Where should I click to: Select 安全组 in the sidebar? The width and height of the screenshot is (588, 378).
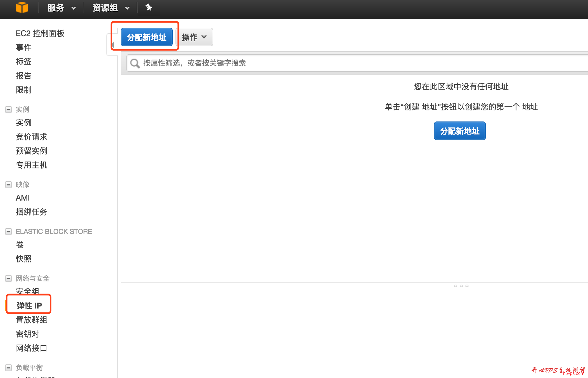[x=27, y=291]
